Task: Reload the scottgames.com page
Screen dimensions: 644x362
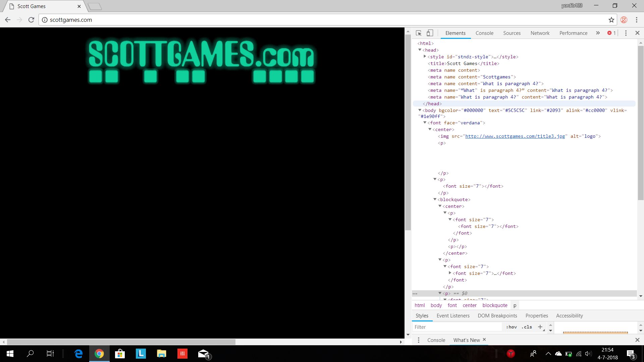Action: pos(31,20)
